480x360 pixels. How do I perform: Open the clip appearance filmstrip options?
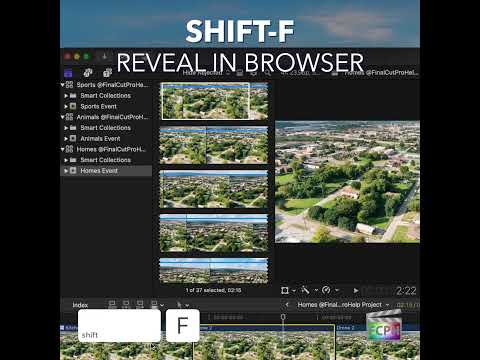pos(240,73)
